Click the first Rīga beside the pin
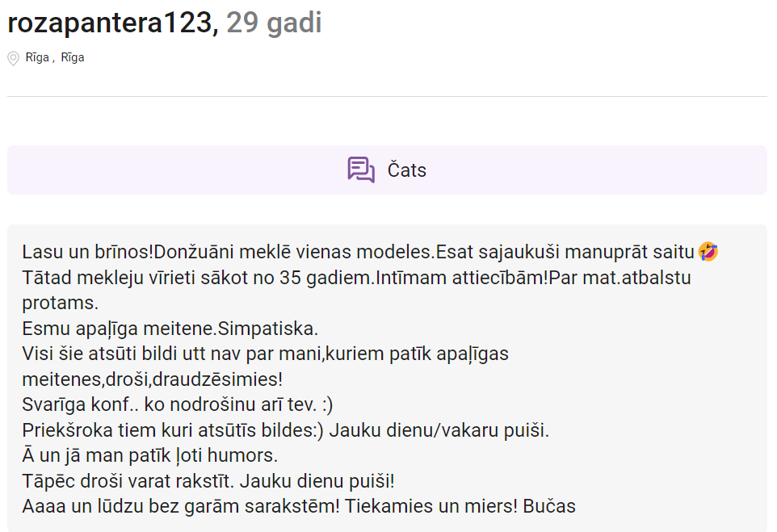This screenshot has height=532, width=777. point(37,58)
